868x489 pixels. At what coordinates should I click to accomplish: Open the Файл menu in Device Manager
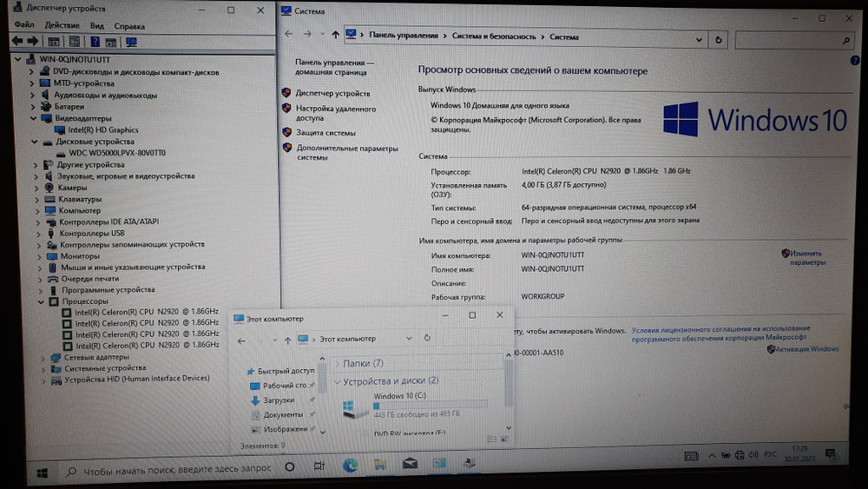(x=23, y=25)
